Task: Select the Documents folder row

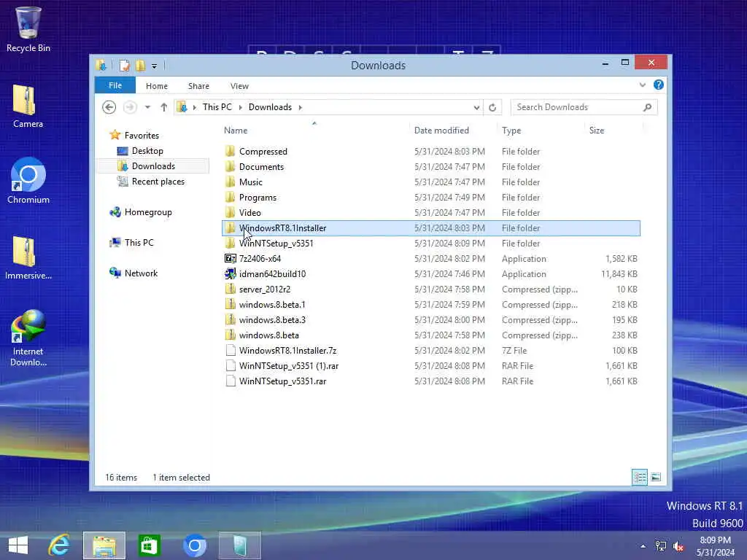Action: (x=431, y=167)
